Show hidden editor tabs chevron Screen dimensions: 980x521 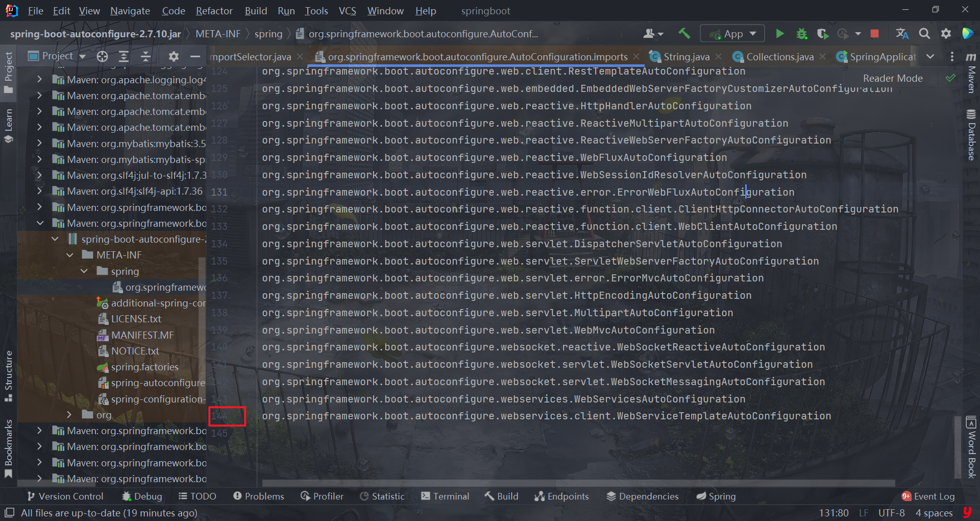click(930, 56)
